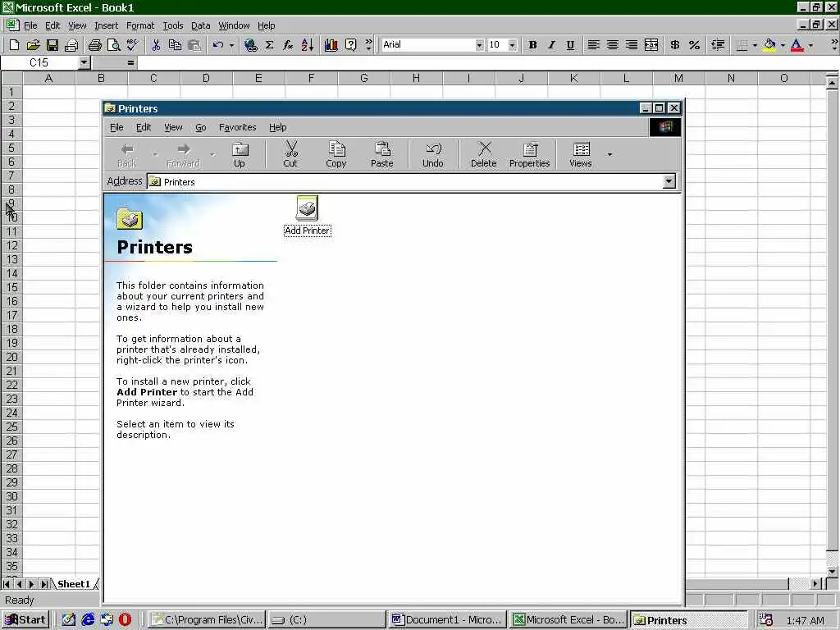Open the font size 10 dropdown
The width and height of the screenshot is (840, 630).
512,45
